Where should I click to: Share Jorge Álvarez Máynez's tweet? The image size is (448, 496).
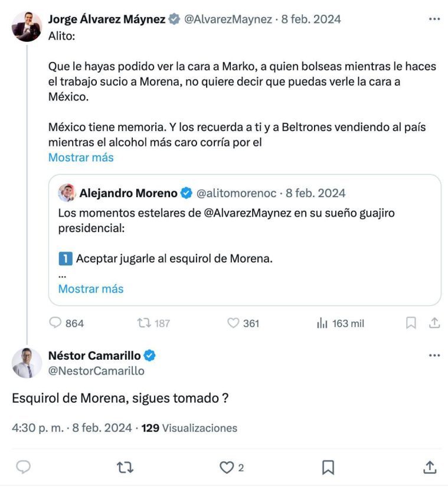434,323
